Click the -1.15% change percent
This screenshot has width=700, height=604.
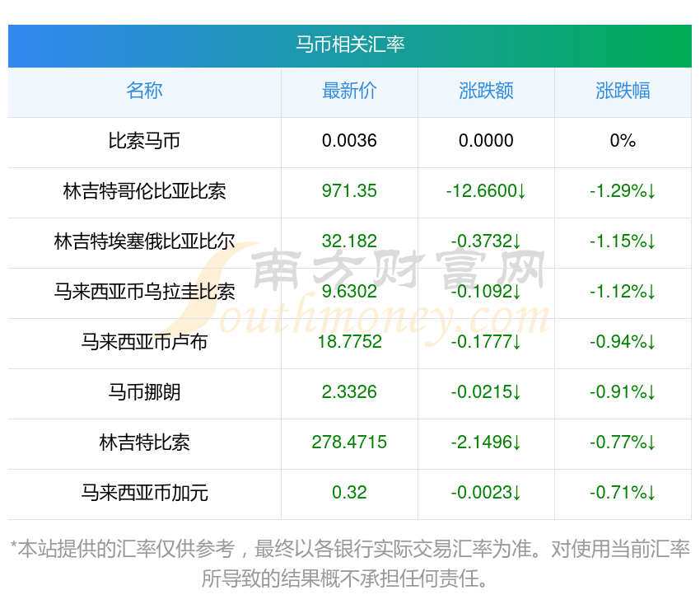tap(623, 241)
